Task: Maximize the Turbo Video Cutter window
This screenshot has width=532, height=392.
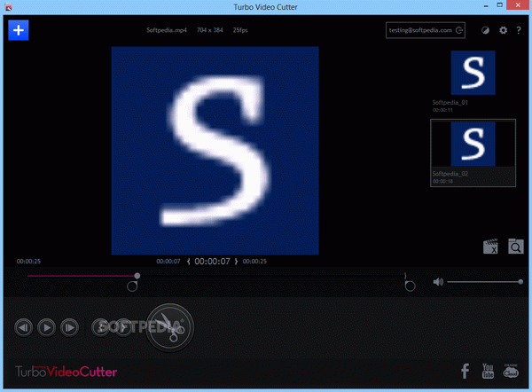Action: 500,5
